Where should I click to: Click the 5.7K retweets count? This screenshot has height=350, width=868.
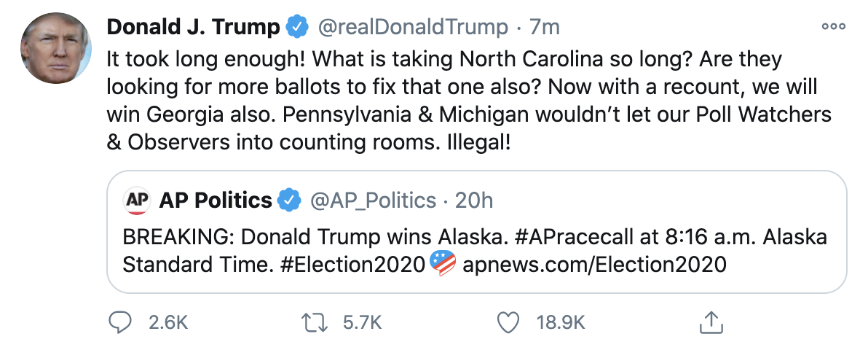point(361,322)
